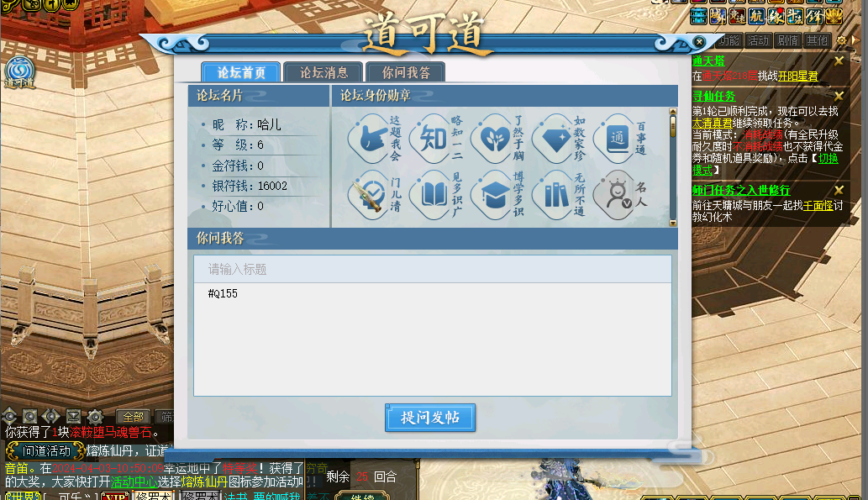The height and width of the screenshot is (500, 868).
Task: Open the 你问我答 tab
Action: coord(406,72)
